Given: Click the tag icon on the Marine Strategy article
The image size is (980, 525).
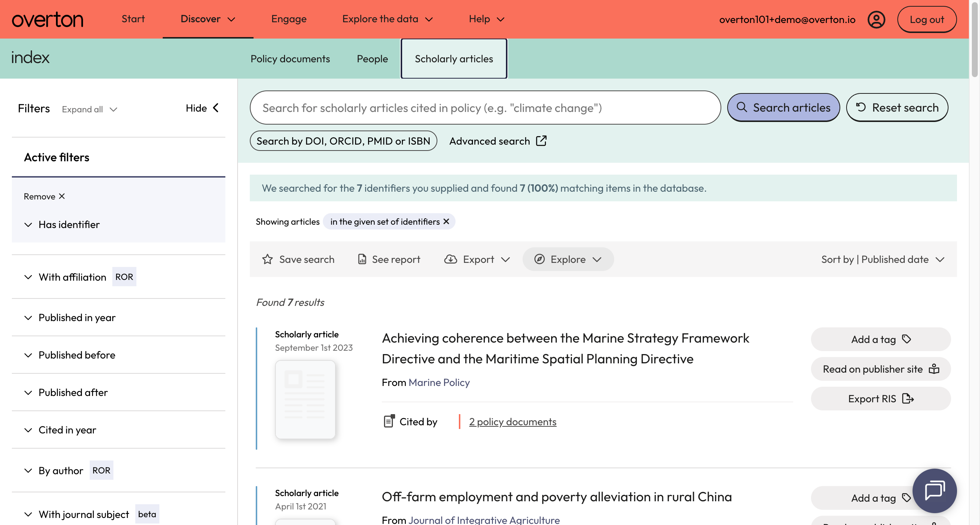Looking at the screenshot, I should pos(907,339).
